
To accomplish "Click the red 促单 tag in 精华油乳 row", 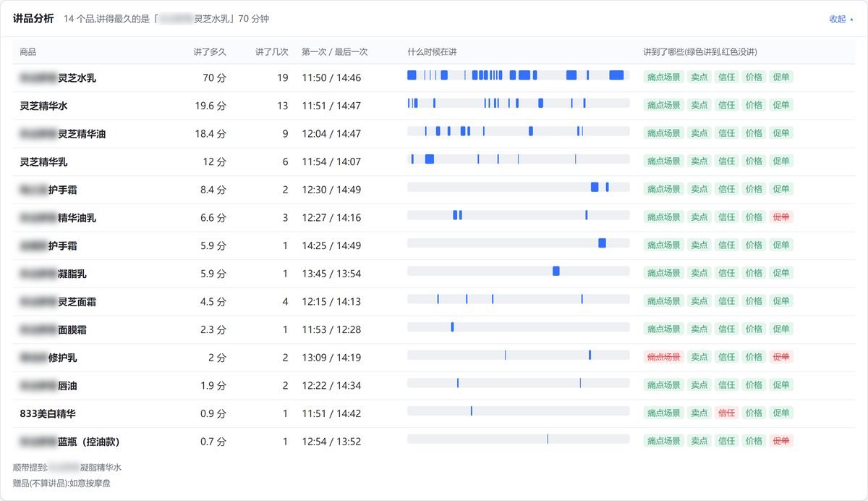I will tap(781, 217).
